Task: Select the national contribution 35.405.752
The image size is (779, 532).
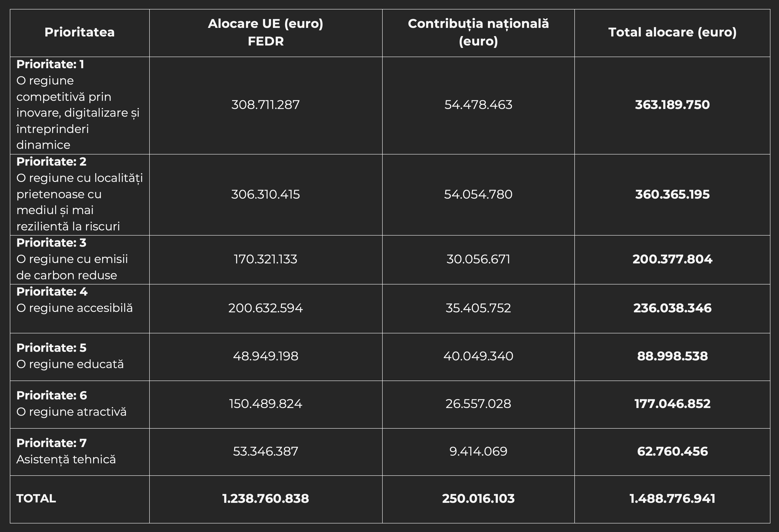Action: coord(478,308)
